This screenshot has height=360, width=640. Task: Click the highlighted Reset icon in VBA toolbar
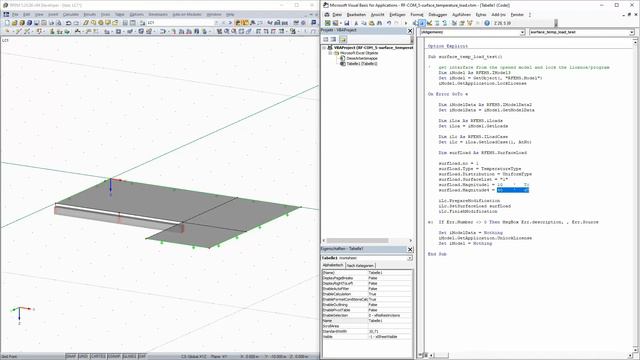tap(422, 23)
